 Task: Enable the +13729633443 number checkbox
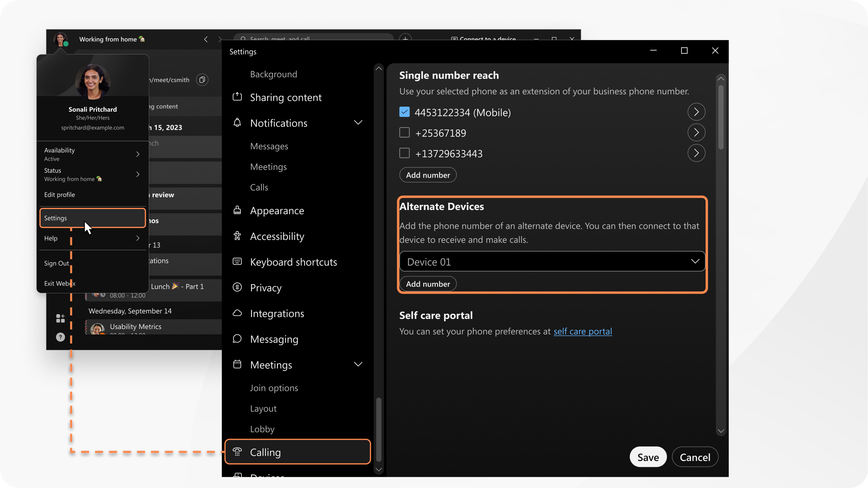404,153
